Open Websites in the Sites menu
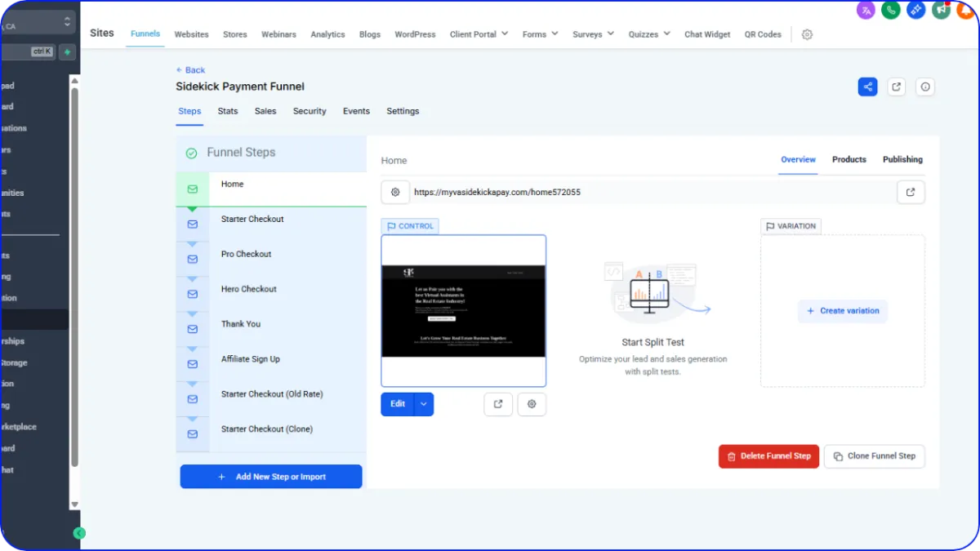The height and width of the screenshot is (551, 980). [191, 34]
